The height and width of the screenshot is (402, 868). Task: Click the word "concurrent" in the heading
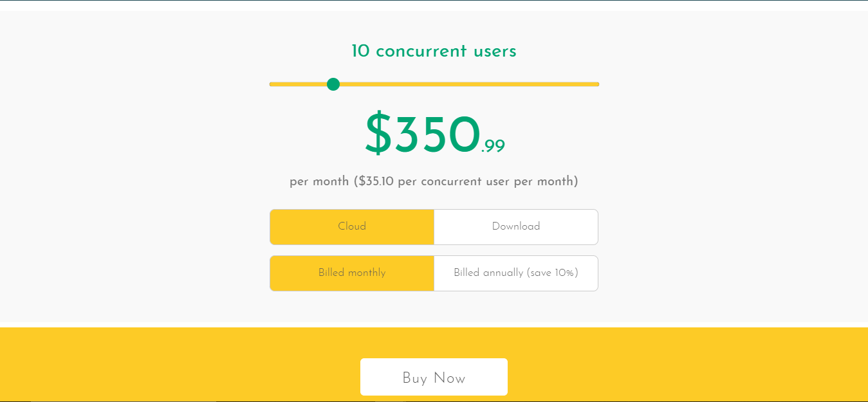(421, 51)
